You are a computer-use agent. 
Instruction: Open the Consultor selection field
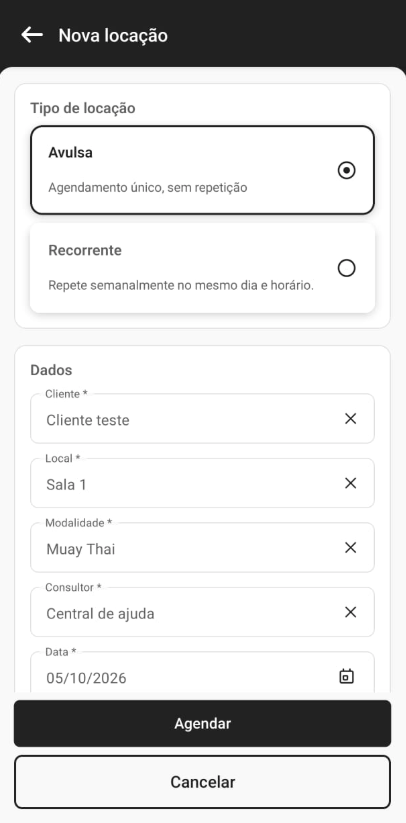click(x=202, y=612)
